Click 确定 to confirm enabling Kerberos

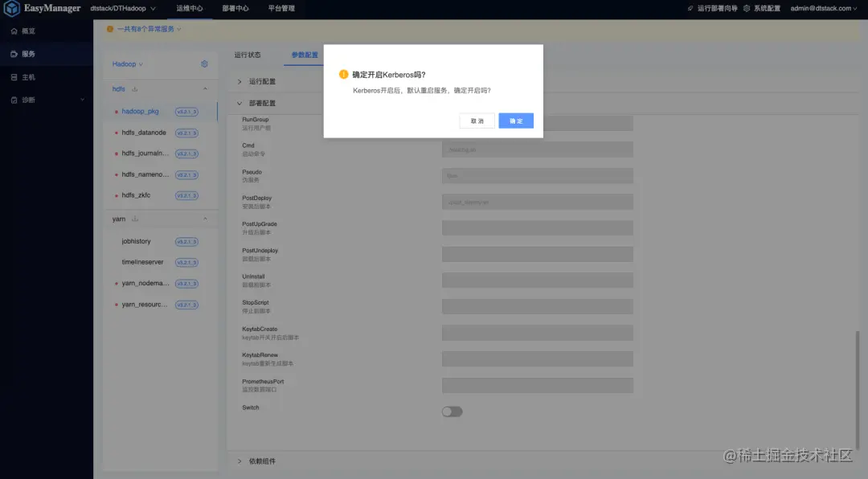point(516,121)
